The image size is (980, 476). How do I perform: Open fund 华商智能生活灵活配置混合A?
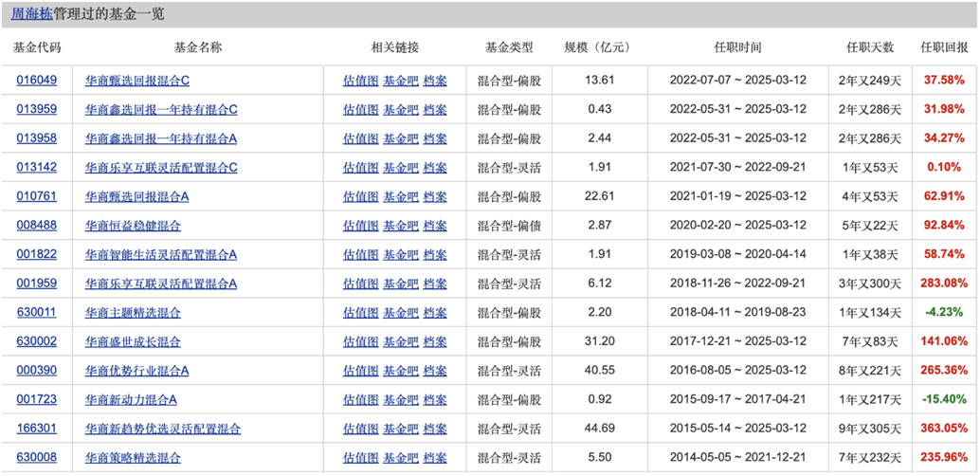click(x=161, y=254)
